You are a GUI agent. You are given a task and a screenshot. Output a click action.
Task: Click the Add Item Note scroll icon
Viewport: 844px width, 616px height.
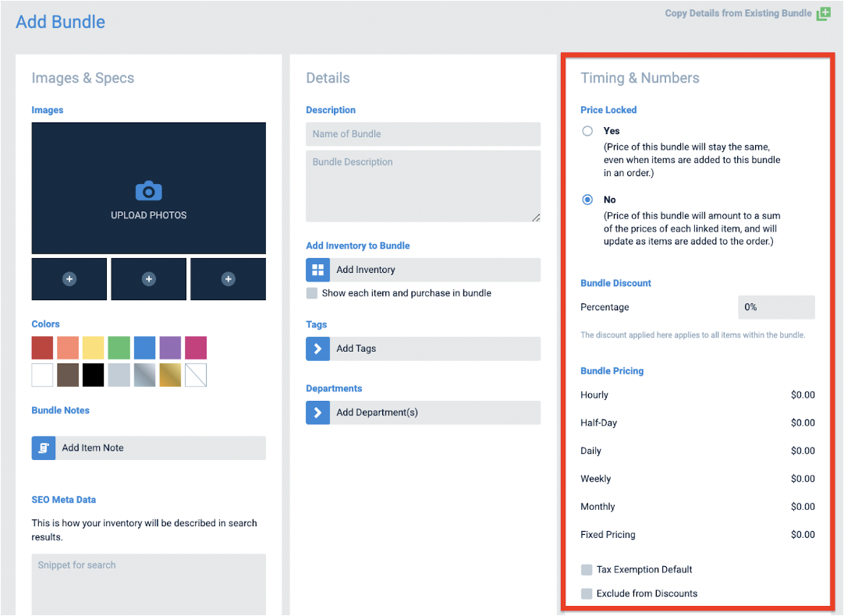point(44,448)
